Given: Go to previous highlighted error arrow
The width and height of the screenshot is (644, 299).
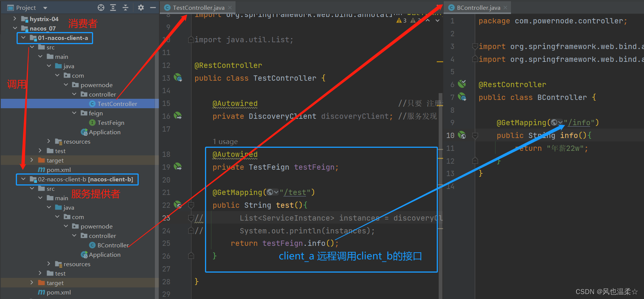Looking at the screenshot, I should (x=428, y=20).
